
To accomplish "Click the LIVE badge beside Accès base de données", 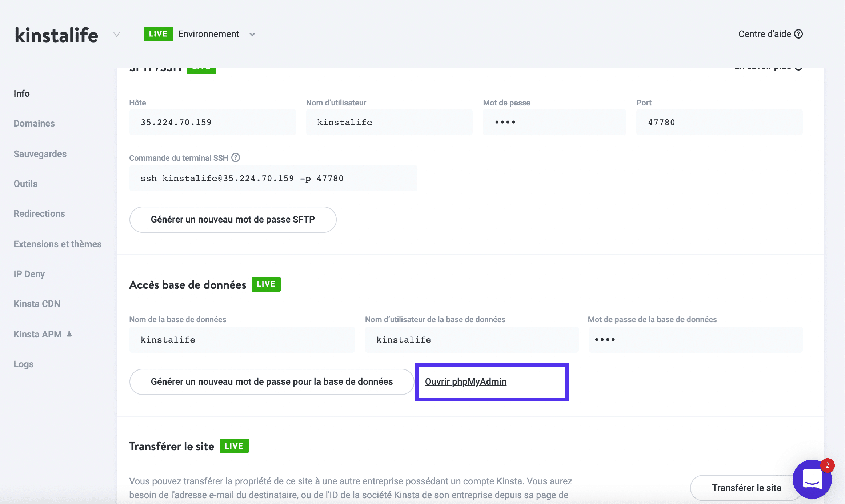I will [x=266, y=284].
